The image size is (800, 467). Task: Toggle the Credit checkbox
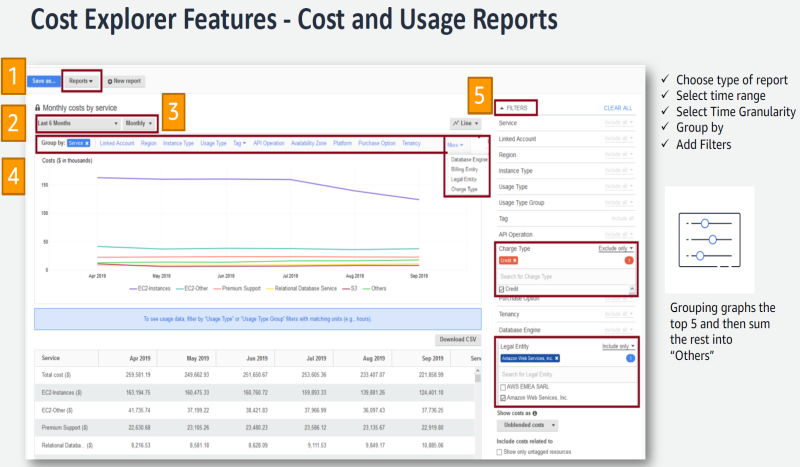click(502, 289)
